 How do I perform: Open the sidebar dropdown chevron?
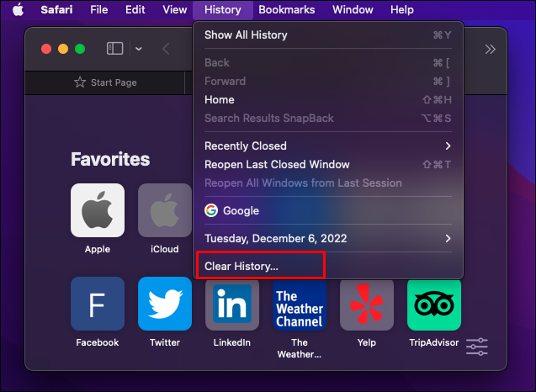[139, 49]
